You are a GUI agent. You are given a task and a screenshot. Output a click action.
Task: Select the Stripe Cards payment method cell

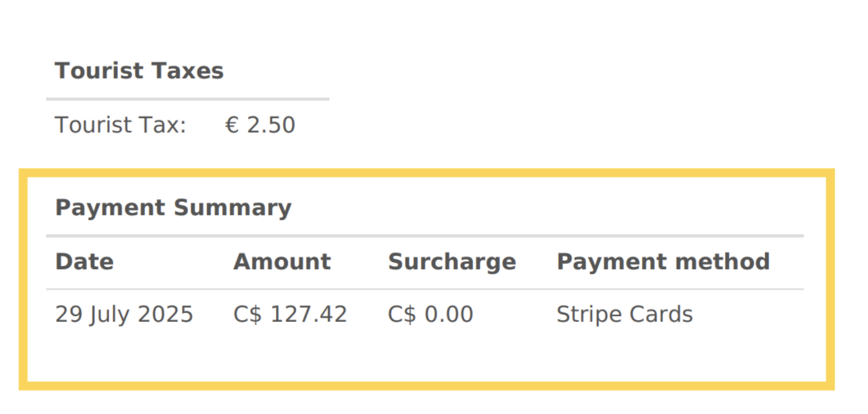(x=625, y=315)
